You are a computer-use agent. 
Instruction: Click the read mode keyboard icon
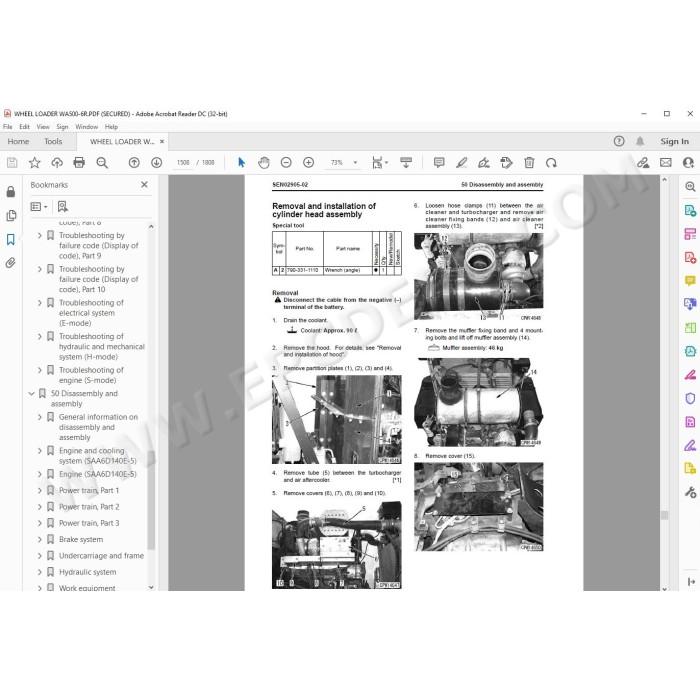tap(406, 163)
